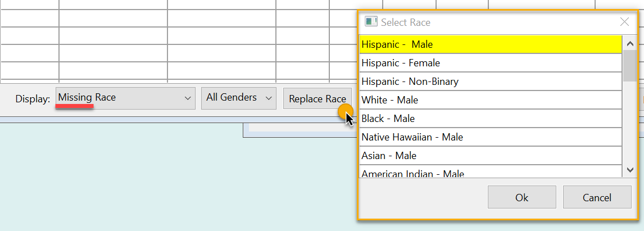Click the Replace Race button

(x=318, y=99)
